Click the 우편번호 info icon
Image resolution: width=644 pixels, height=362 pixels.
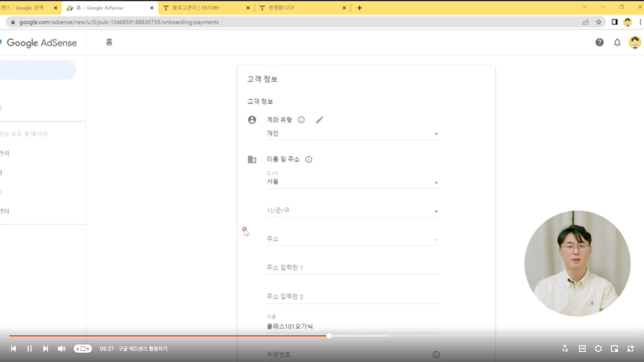tap(436, 354)
